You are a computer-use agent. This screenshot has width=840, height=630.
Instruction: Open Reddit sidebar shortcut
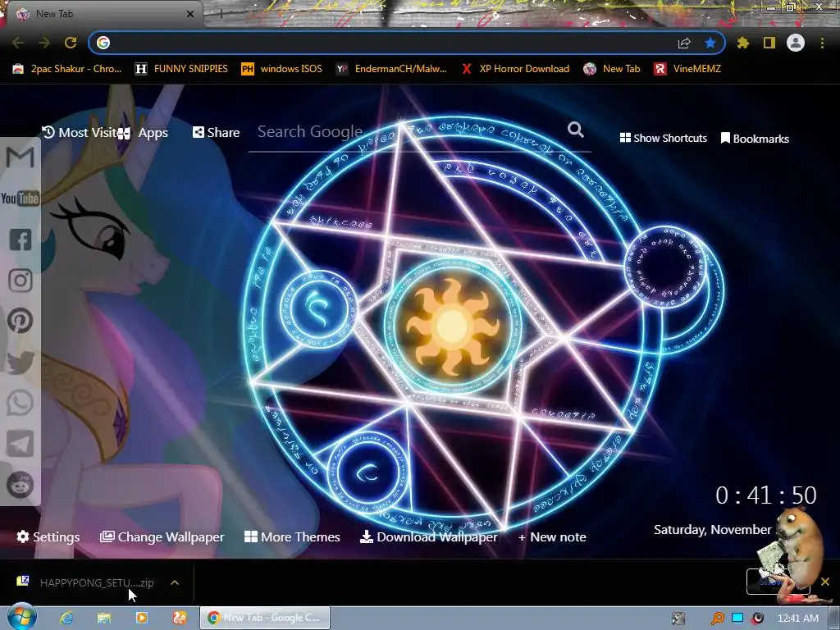(x=21, y=485)
